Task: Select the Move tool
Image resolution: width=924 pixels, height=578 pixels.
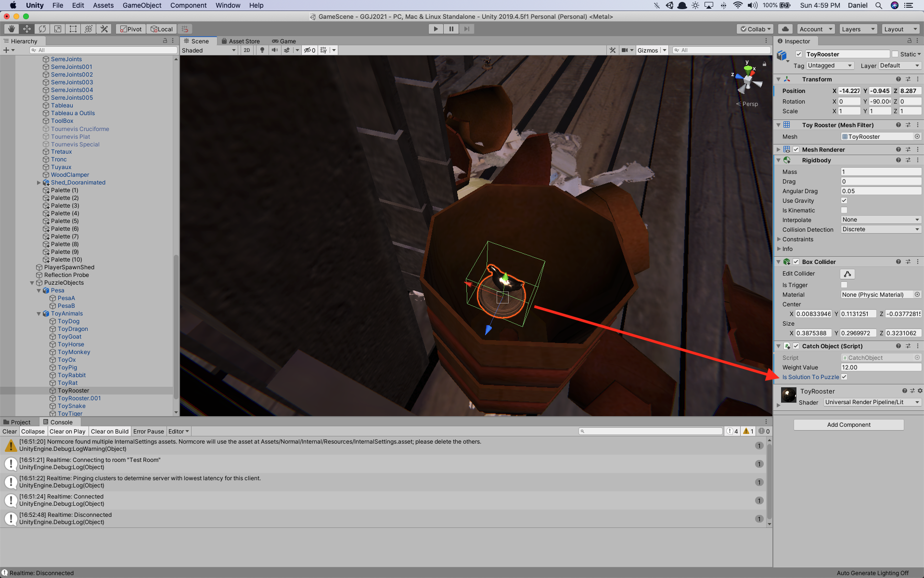Action: pyautogui.click(x=27, y=29)
